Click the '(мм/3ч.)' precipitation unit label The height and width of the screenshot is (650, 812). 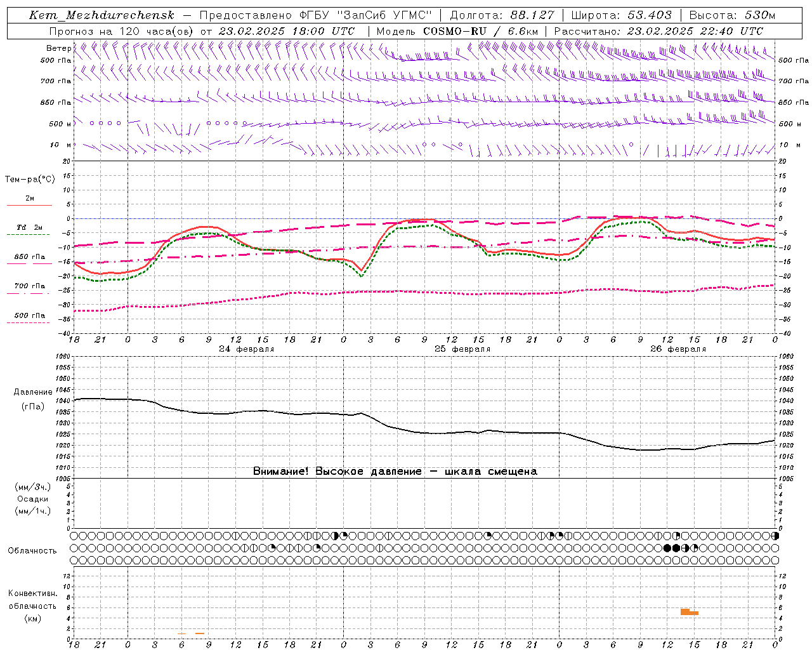coord(32,487)
